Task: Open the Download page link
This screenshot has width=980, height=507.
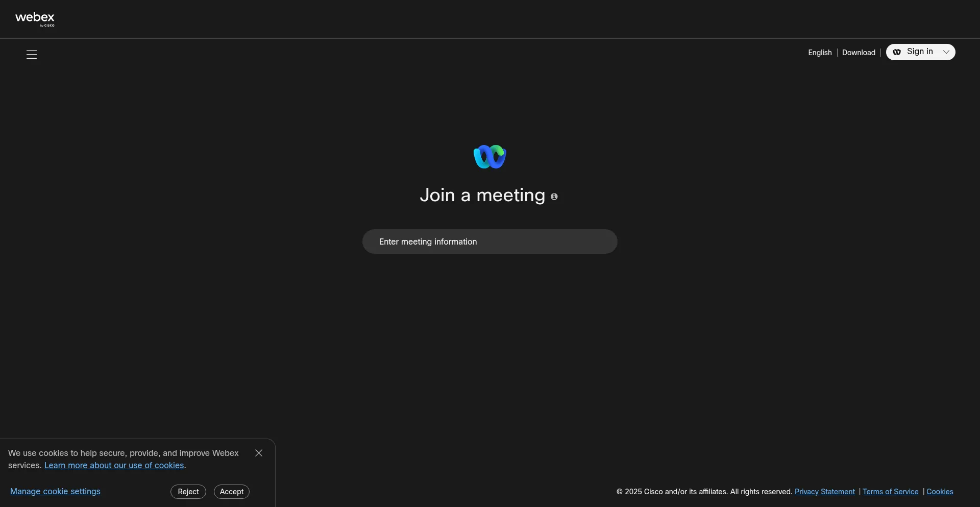Action: pos(859,53)
